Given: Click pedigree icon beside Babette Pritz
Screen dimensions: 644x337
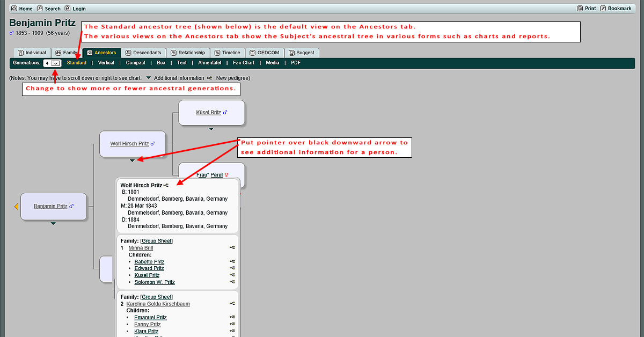Looking at the screenshot, I should pos(232,262).
